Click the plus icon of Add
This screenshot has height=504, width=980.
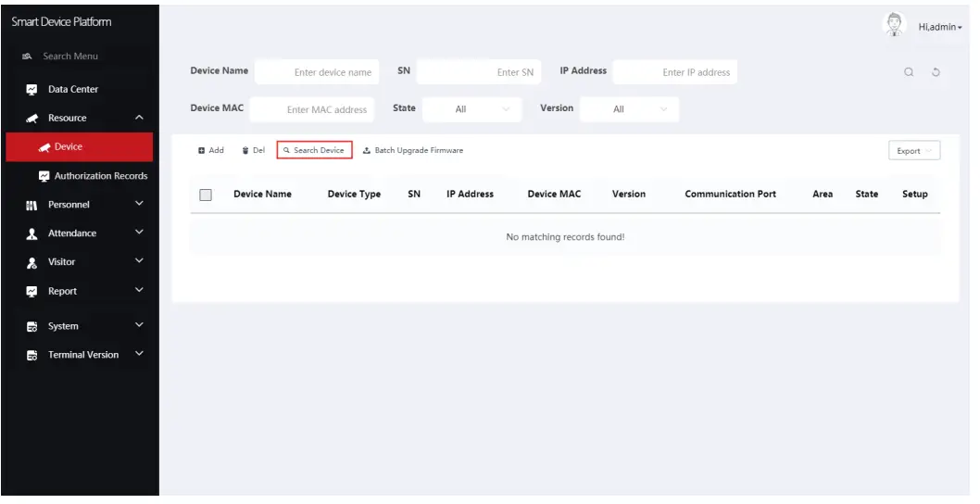pyautogui.click(x=201, y=151)
